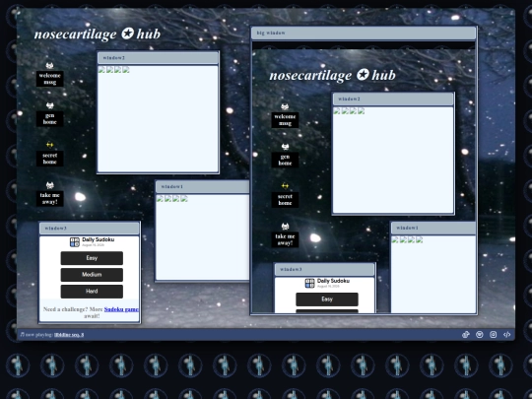Open the code brackets icon in bottom bar
This screenshot has width=532, height=399.
(506, 335)
